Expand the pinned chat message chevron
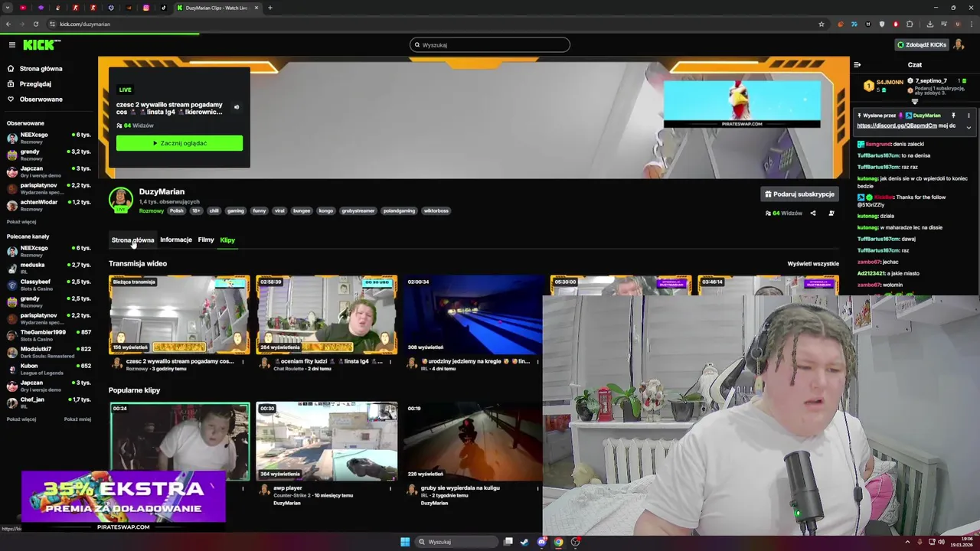The image size is (980, 551). (x=969, y=127)
